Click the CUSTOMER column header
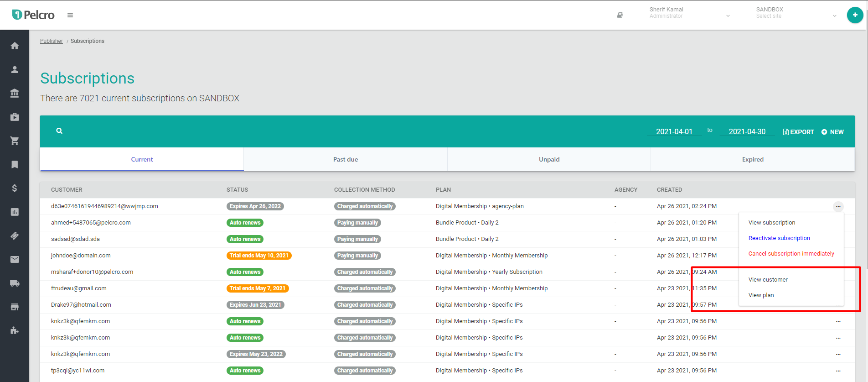This screenshot has width=868, height=382. coord(67,190)
